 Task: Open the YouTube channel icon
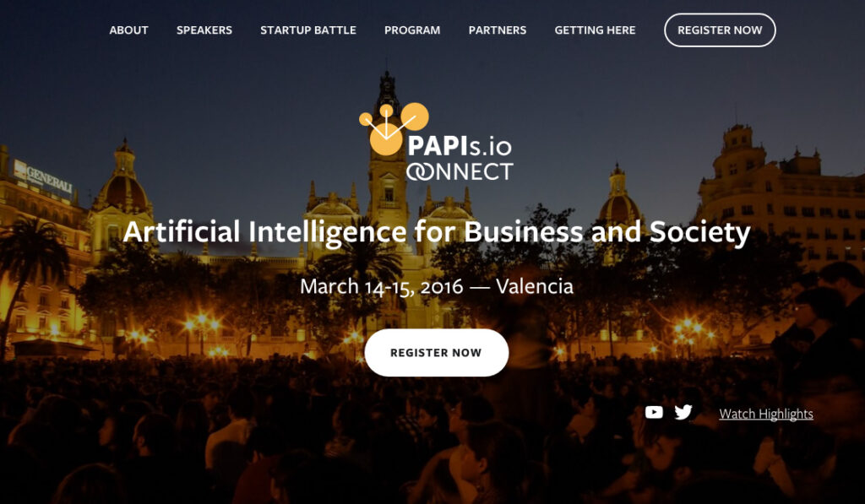coord(654,412)
